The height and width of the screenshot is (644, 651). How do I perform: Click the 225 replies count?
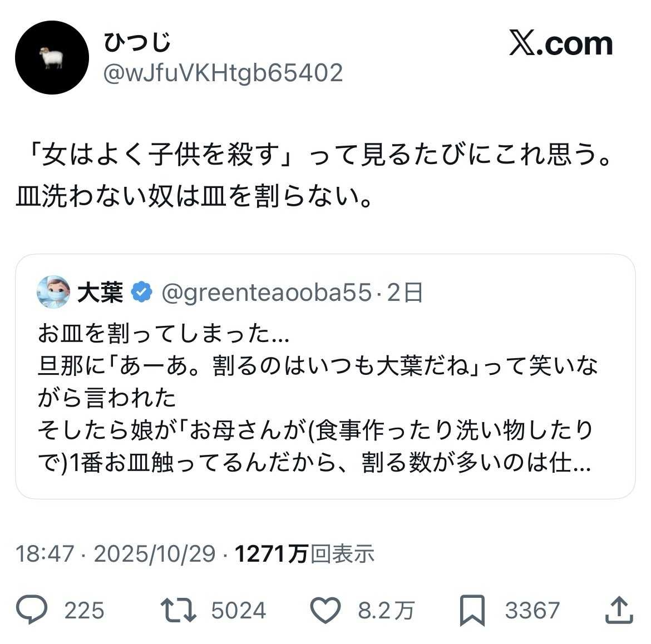84,611
